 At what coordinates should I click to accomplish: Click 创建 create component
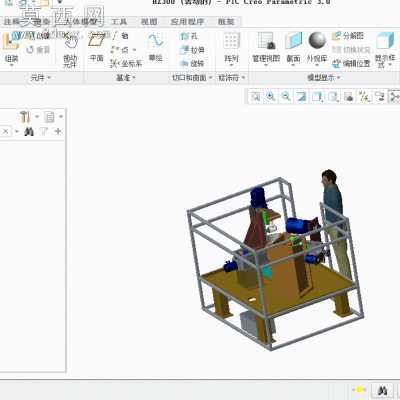pos(37,36)
